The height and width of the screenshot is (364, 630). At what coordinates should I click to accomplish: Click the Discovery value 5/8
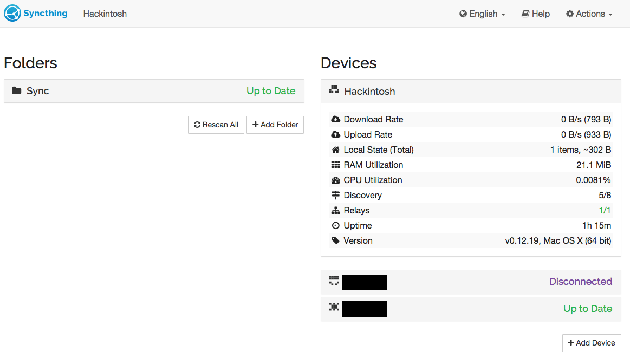tap(605, 195)
